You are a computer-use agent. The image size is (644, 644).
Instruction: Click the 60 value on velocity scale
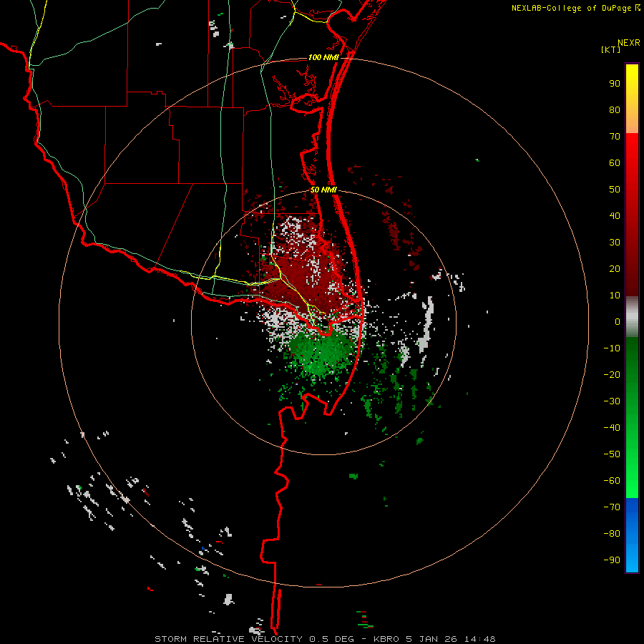coord(615,162)
